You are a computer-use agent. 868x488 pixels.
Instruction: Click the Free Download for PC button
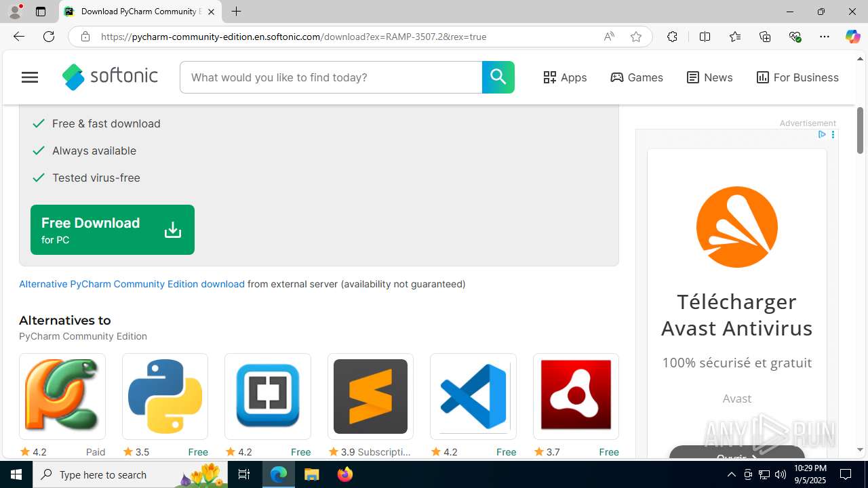(113, 230)
